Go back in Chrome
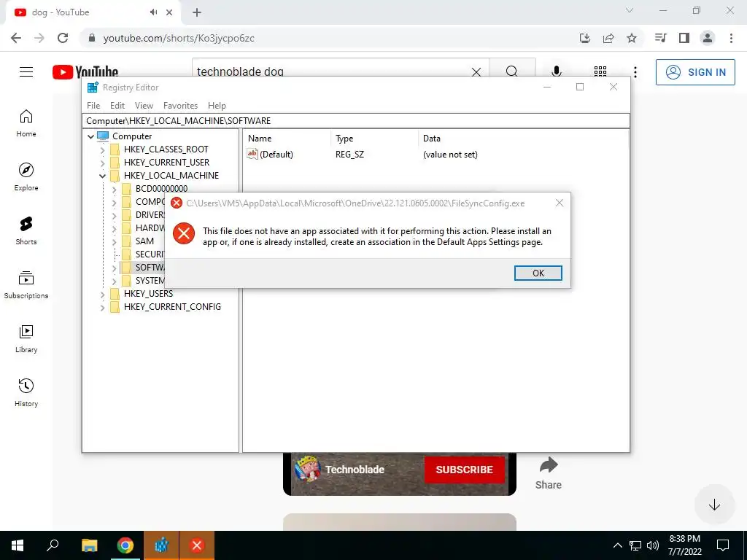This screenshot has width=747, height=560. (16, 38)
